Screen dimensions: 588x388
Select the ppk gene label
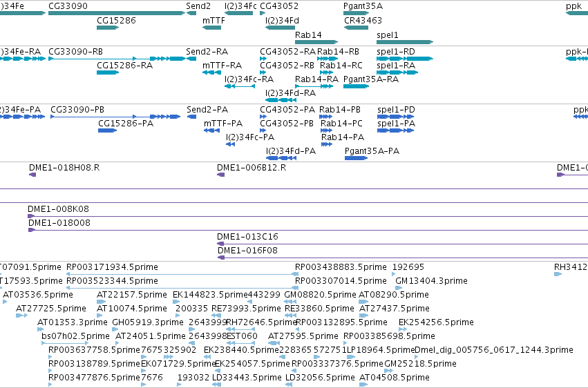[x=573, y=6]
